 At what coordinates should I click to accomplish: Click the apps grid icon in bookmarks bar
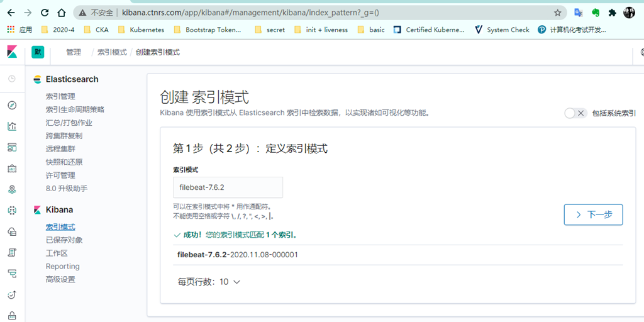pos(11,30)
